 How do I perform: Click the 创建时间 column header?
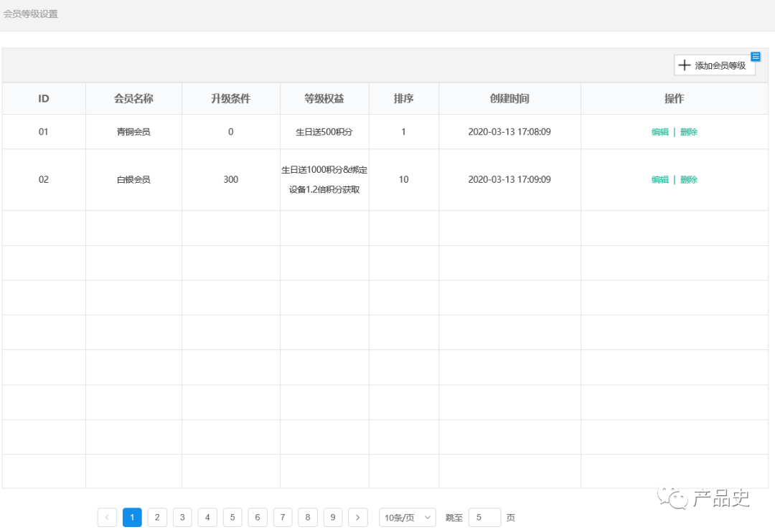click(x=509, y=99)
